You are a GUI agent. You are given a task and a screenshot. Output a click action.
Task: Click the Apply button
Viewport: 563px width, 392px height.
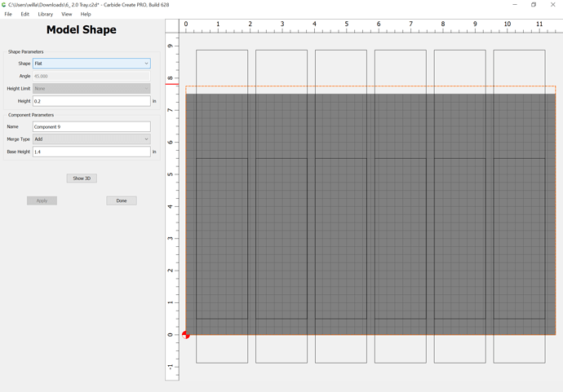coord(42,200)
